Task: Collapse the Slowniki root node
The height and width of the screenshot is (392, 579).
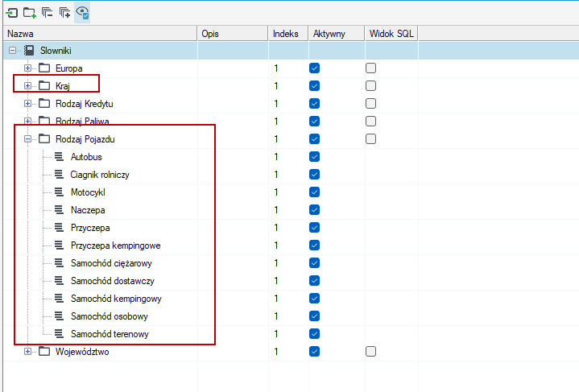Action: tap(12, 51)
